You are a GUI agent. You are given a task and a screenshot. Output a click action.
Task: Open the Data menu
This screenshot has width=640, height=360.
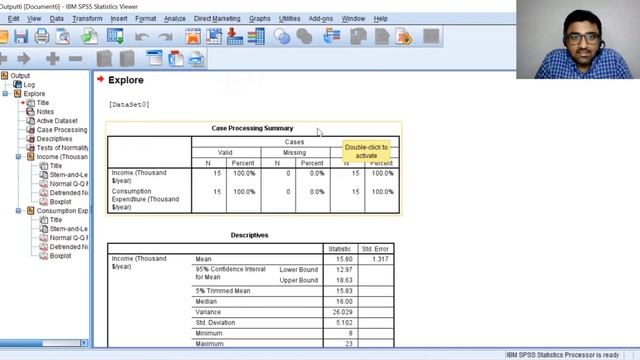pyautogui.click(x=56, y=19)
